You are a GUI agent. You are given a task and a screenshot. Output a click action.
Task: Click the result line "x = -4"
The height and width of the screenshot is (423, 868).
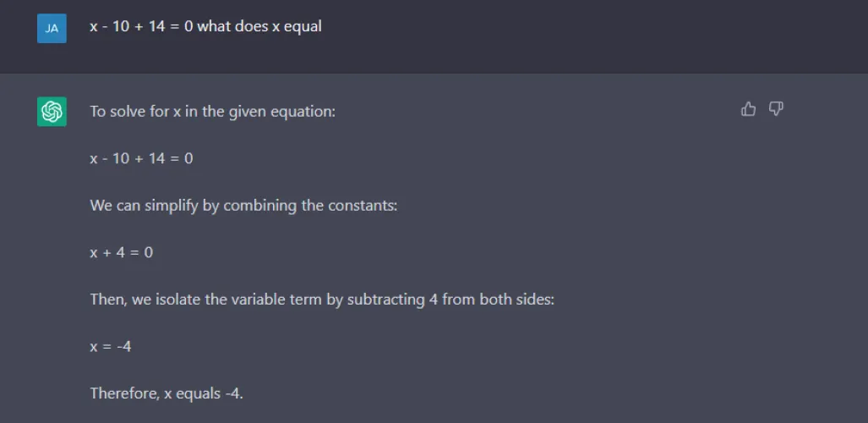(110, 346)
